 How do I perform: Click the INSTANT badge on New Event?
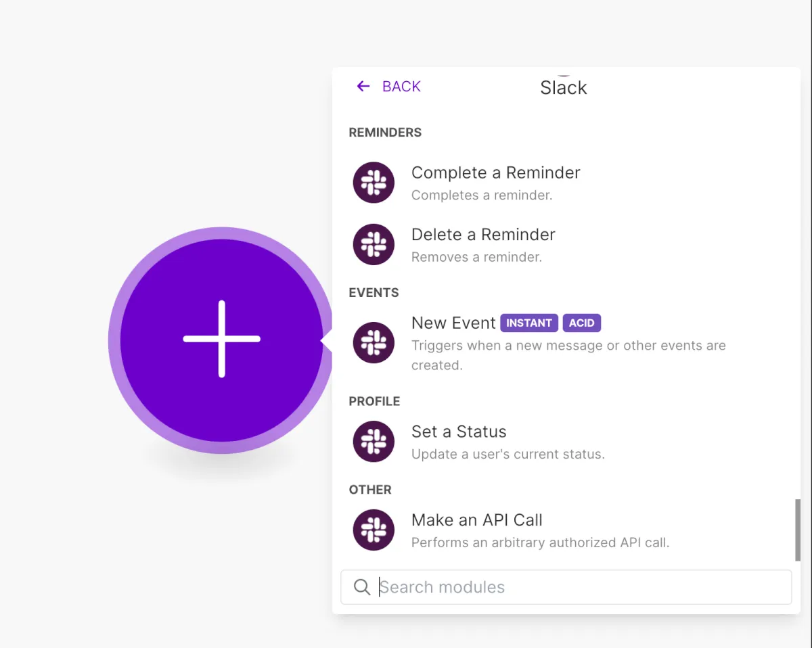[x=529, y=323]
